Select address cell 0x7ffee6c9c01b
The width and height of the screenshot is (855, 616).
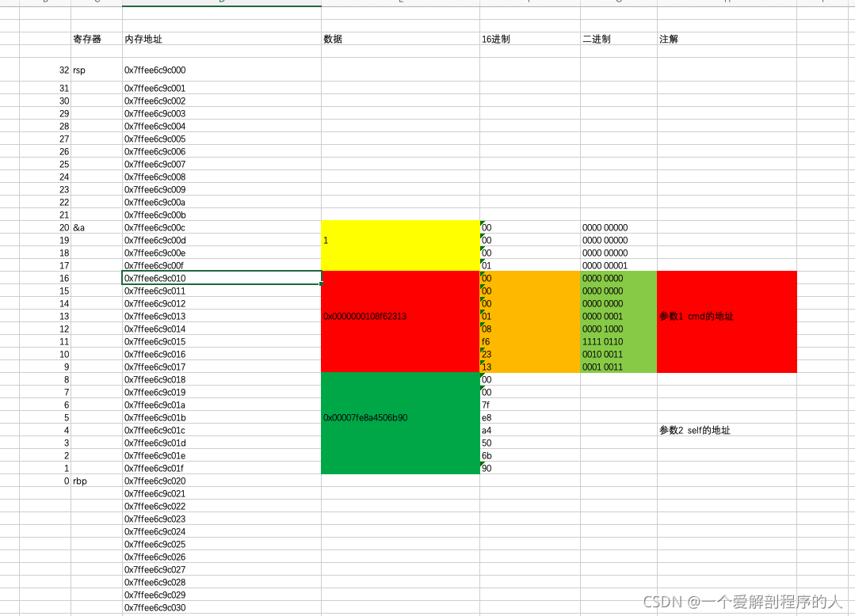[x=222, y=418]
